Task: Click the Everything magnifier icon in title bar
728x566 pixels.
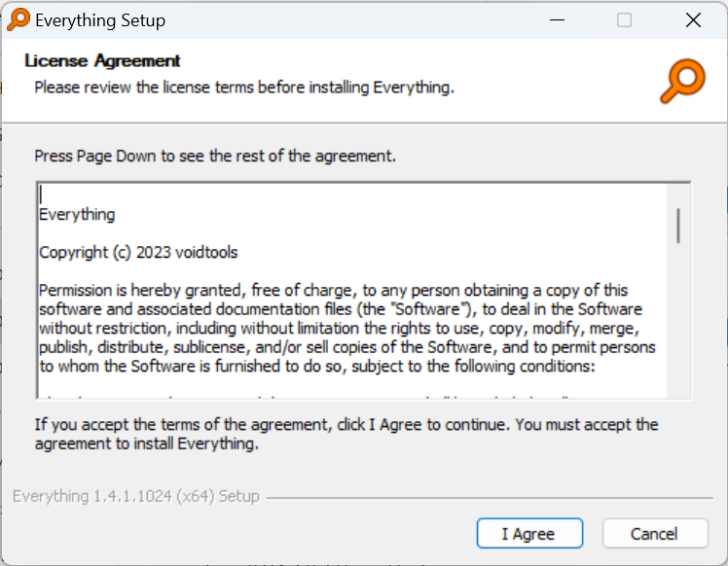Action: pos(18,20)
